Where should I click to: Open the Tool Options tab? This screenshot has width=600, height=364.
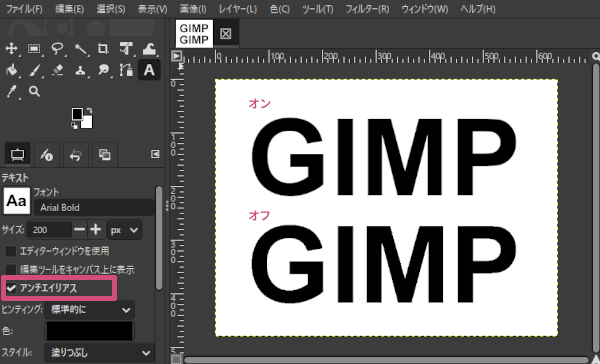pyautogui.click(x=17, y=154)
